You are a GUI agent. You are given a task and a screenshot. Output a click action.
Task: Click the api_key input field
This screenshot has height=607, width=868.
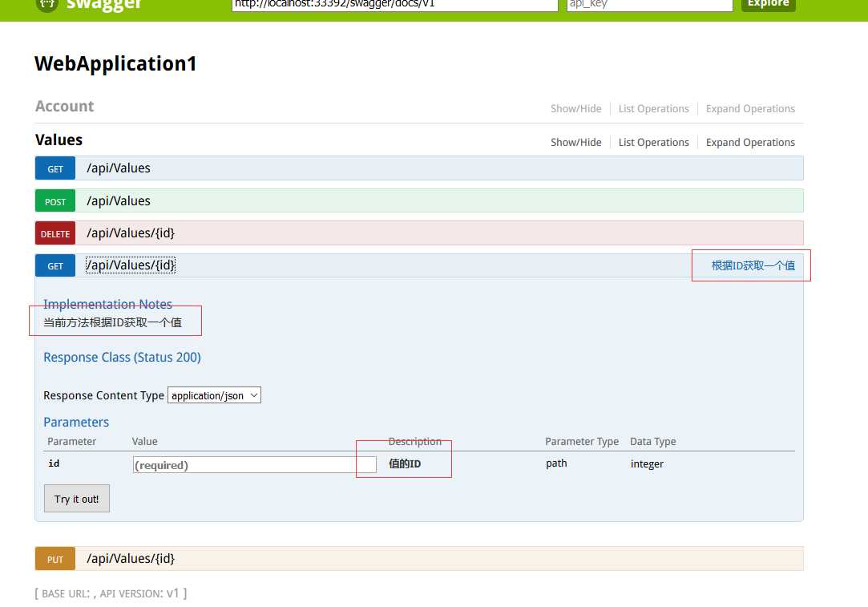coord(649,5)
